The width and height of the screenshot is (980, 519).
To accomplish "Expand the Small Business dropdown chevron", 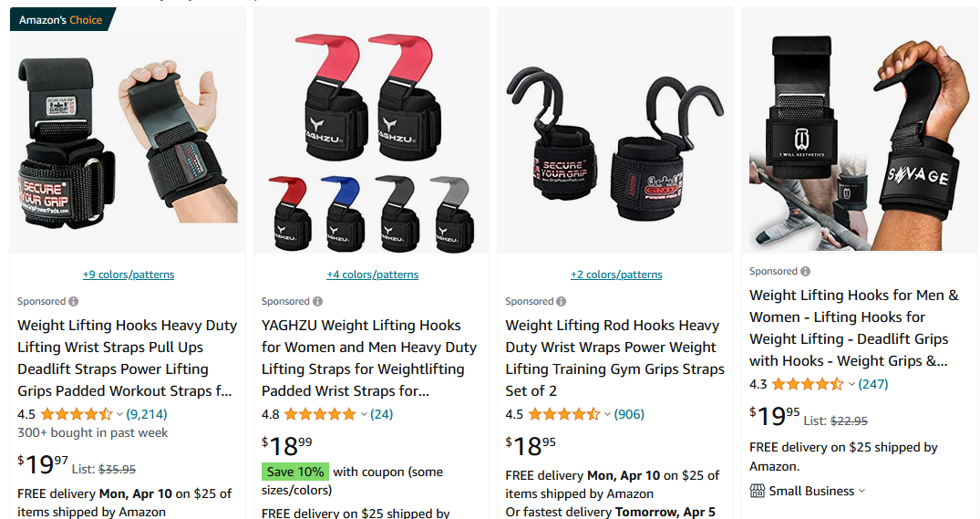I will (862, 491).
